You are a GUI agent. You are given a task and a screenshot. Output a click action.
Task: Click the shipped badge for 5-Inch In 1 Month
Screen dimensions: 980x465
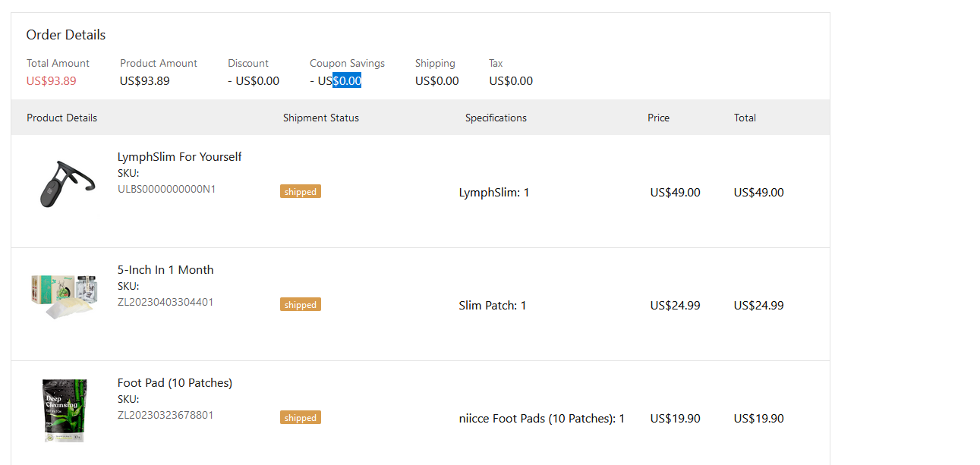click(301, 305)
